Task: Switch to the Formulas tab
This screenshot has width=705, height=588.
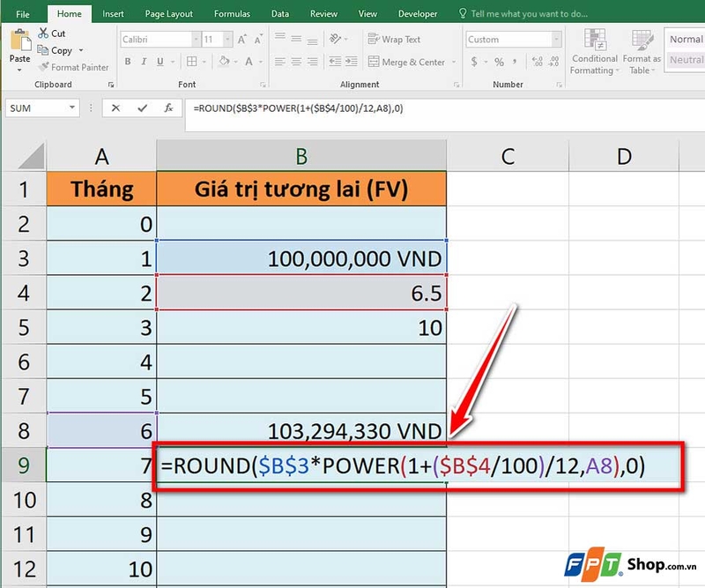Action: [x=232, y=13]
